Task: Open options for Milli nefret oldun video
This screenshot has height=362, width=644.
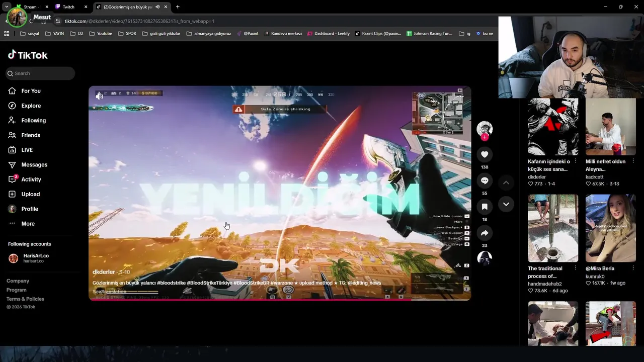Action: pyautogui.click(x=633, y=161)
